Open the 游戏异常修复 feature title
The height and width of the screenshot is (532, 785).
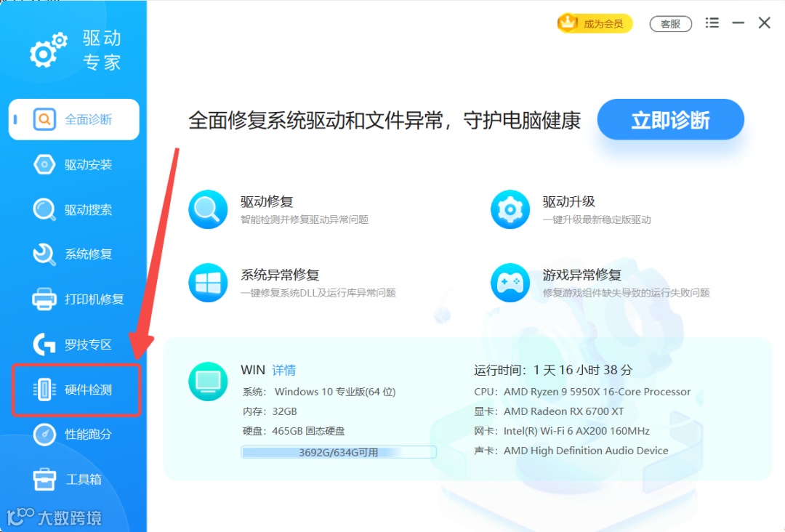581,275
